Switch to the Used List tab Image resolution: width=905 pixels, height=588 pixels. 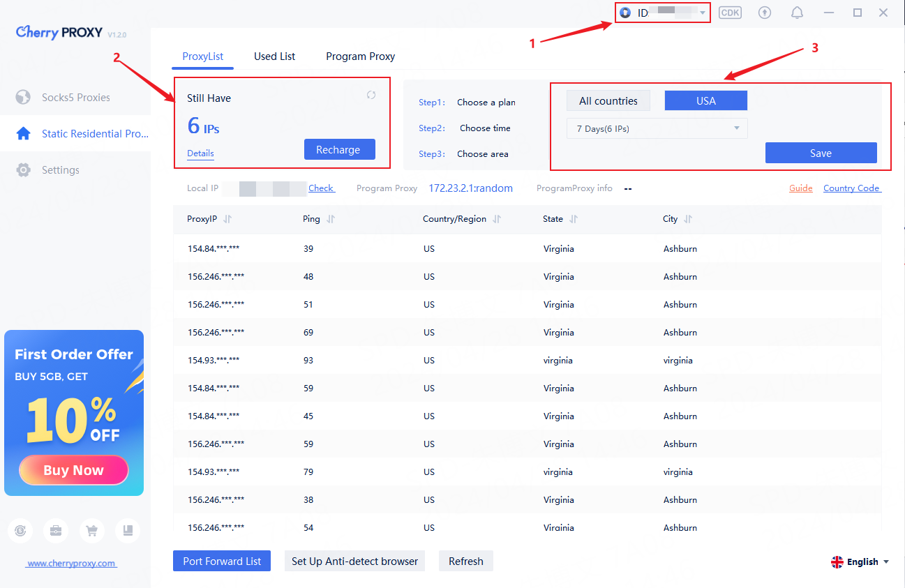[274, 56]
